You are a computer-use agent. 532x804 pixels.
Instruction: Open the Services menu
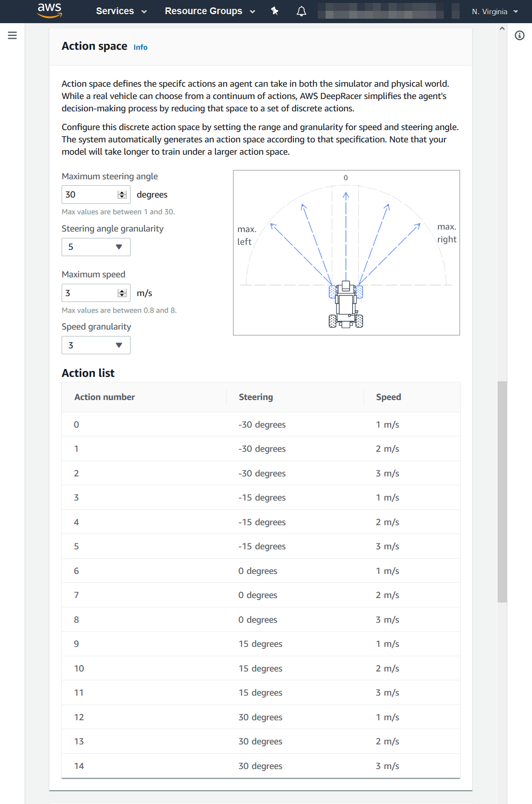(121, 11)
